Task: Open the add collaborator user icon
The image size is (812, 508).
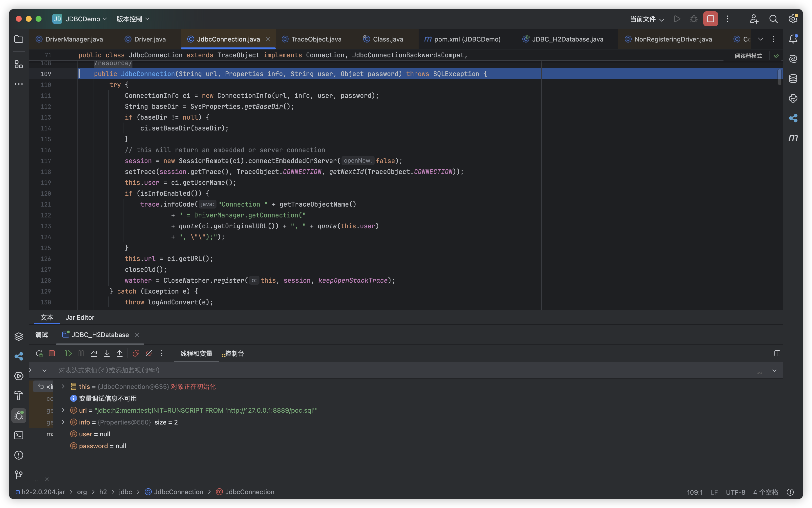Action: pos(754,19)
